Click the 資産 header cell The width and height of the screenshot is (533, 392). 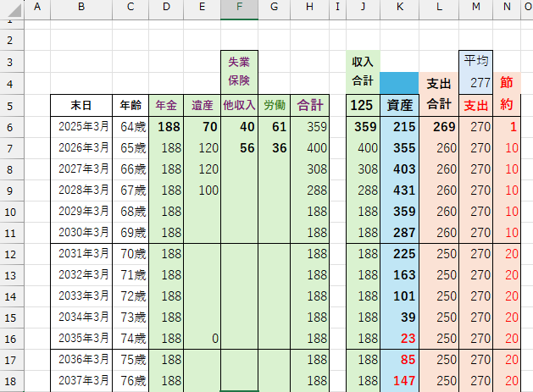point(399,106)
